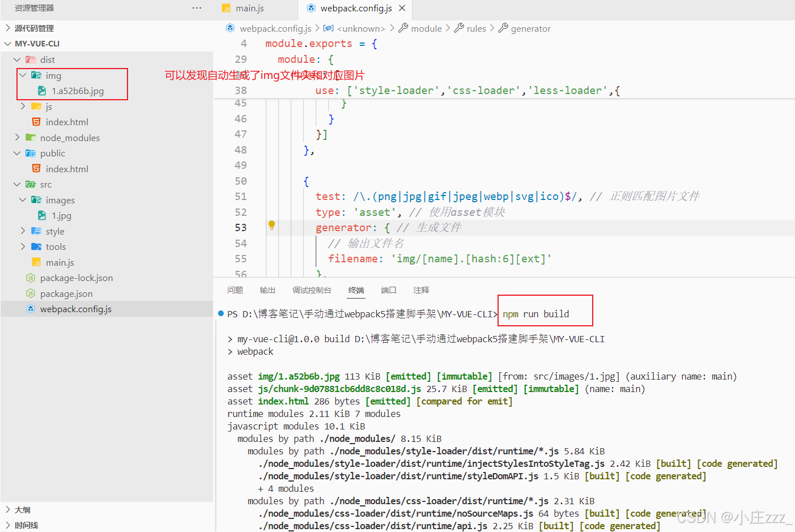795x532 pixels.
Task: Open the 问题 problems panel tab
Action: point(235,290)
